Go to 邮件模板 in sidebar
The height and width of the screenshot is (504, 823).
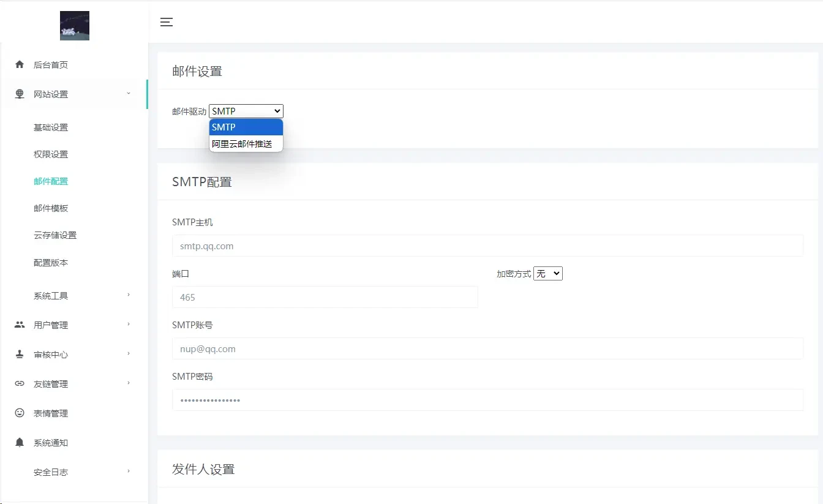point(51,208)
